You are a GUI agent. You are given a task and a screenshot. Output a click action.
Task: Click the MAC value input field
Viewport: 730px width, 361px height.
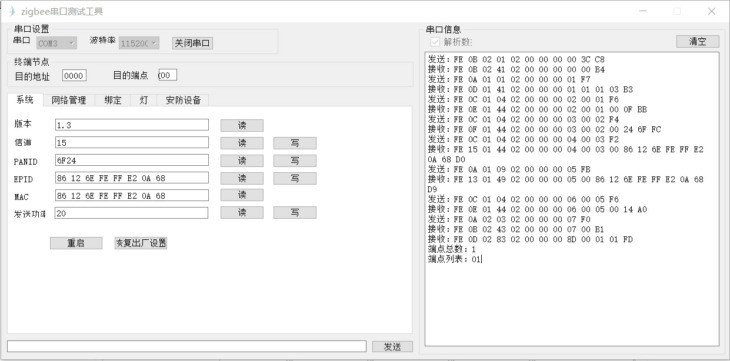(x=132, y=196)
